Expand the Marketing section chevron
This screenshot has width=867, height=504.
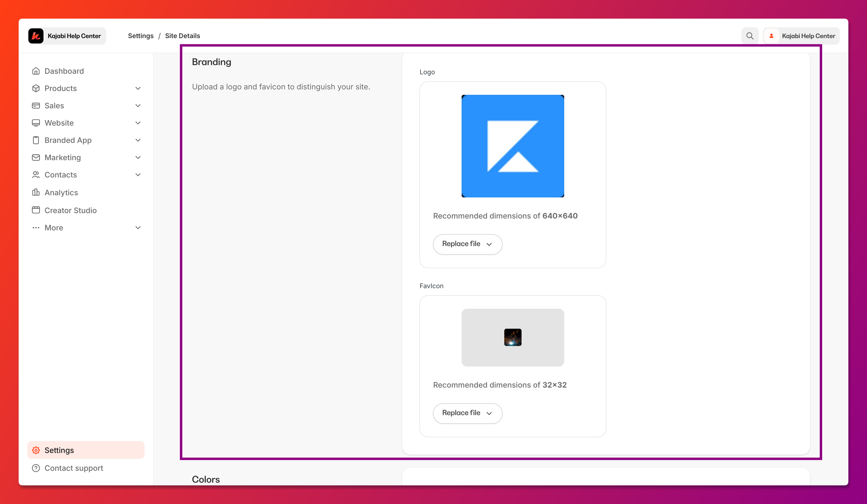(138, 157)
